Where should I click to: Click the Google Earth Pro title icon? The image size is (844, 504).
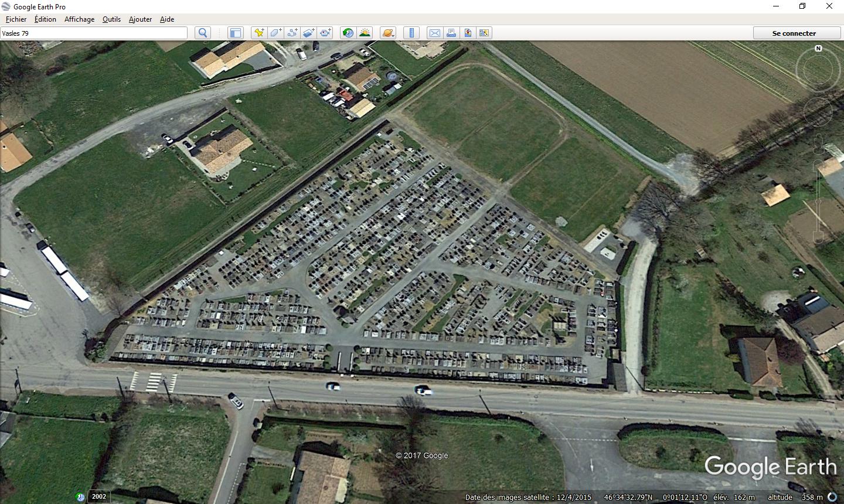coord(6,6)
